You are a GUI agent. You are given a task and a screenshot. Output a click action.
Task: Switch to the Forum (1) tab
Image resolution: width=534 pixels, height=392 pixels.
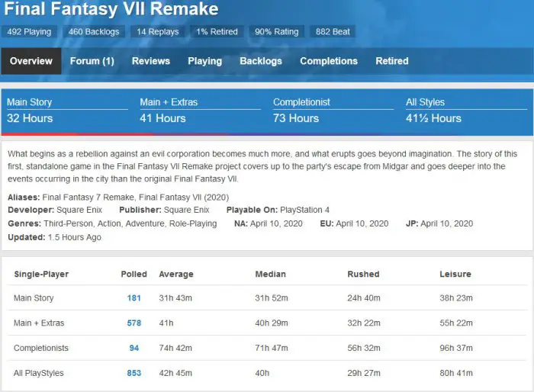92,61
